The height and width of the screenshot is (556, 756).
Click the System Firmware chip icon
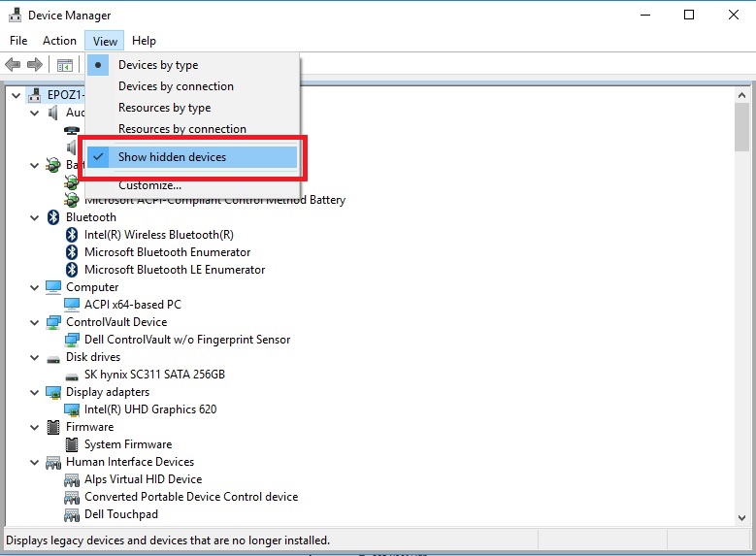point(72,444)
